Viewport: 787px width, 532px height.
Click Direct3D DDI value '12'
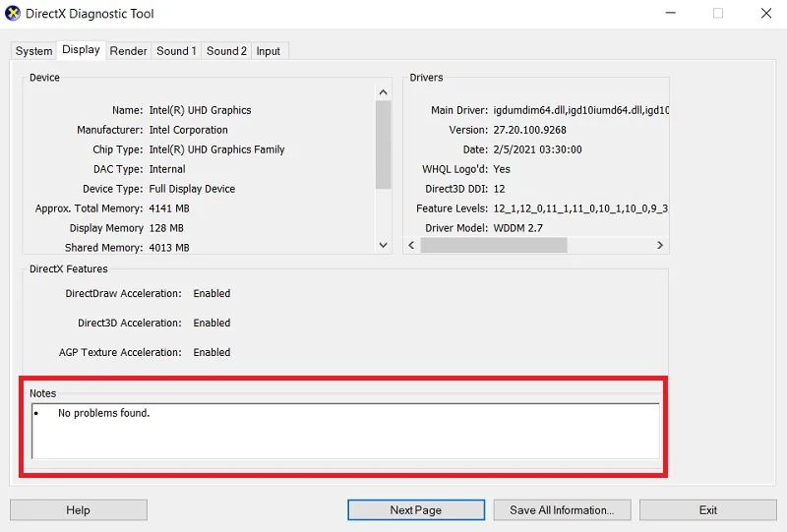(x=499, y=189)
